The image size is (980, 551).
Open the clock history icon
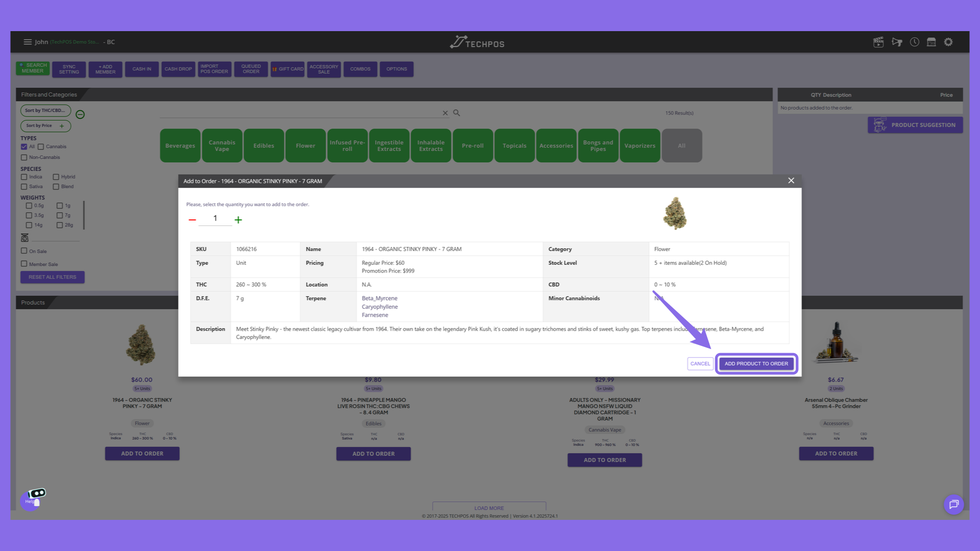915,42
